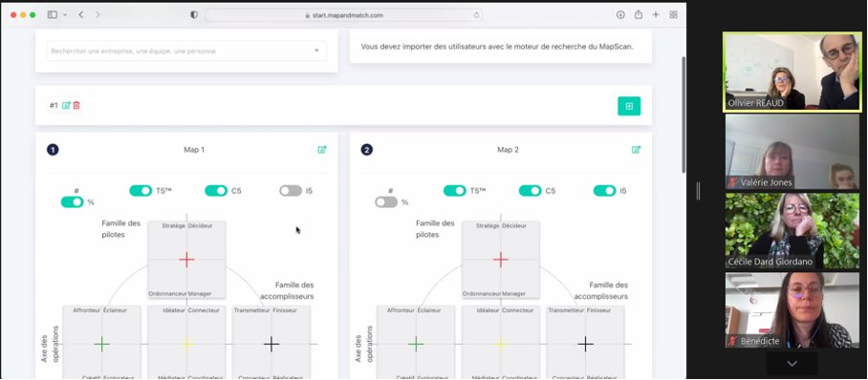Viewport: 868px width, 380px height.
Task: Click Transmetteur label in Map 2
Action: pos(566,310)
